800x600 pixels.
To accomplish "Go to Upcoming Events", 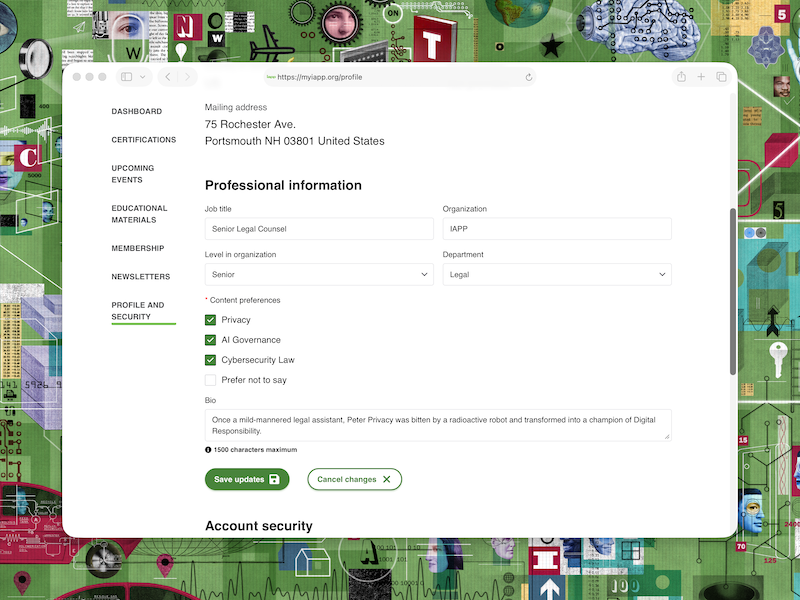I will [x=133, y=174].
